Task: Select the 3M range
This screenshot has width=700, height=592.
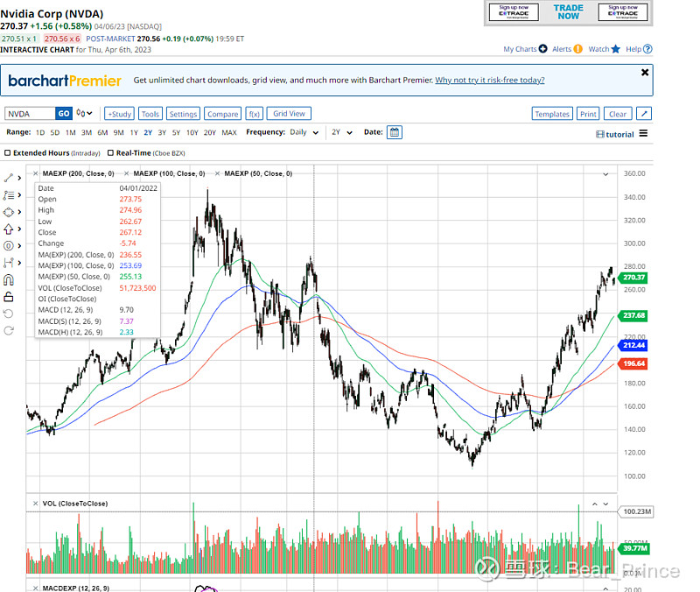Action: point(87,133)
